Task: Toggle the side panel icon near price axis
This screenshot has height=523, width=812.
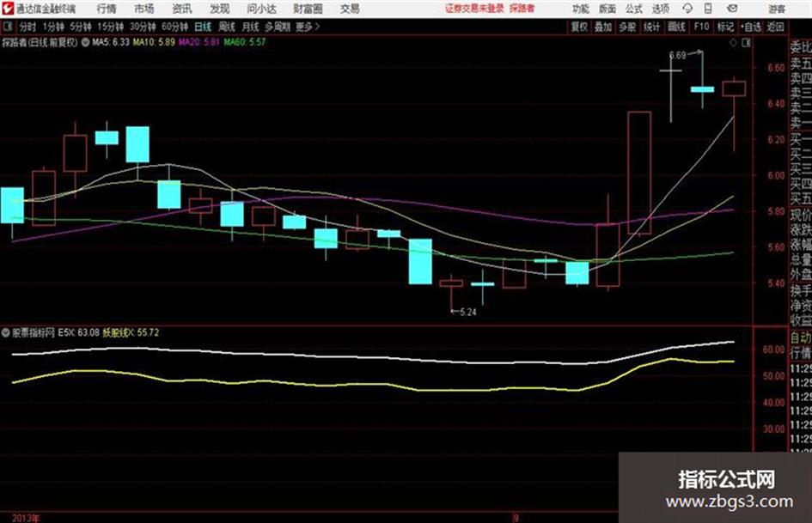Action: [x=746, y=43]
